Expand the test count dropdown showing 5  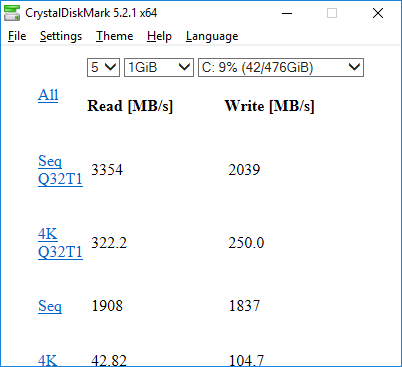103,68
